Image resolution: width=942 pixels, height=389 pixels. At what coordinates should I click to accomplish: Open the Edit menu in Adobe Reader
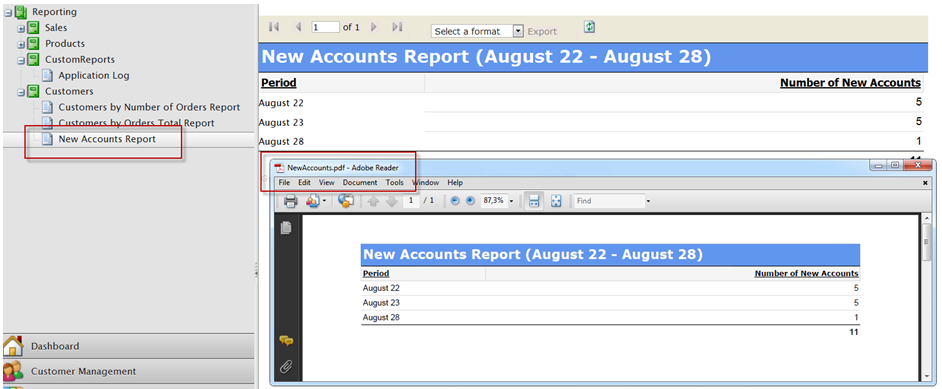(305, 182)
